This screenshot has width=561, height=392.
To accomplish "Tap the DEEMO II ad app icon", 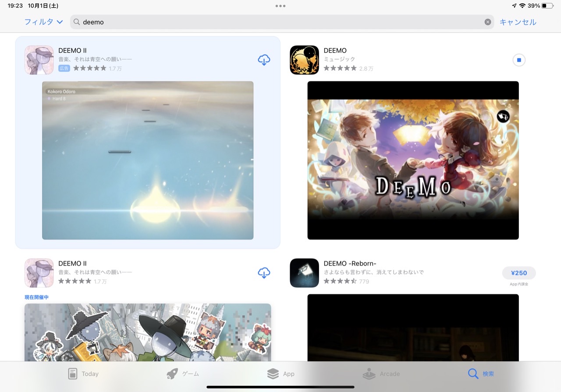I will pyautogui.click(x=39, y=60).
